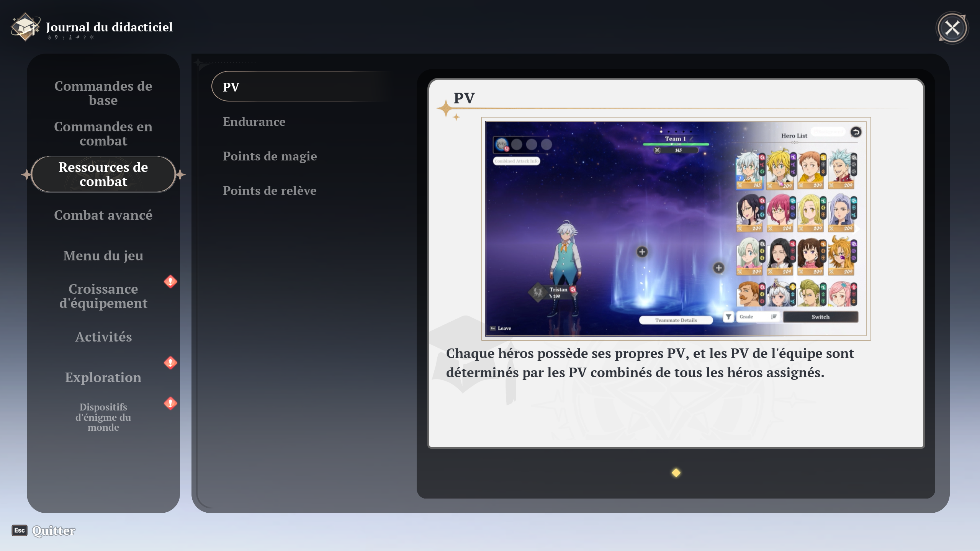980x551 pixels.
Task: Open Commandes de base category
Action: (103, 93)
